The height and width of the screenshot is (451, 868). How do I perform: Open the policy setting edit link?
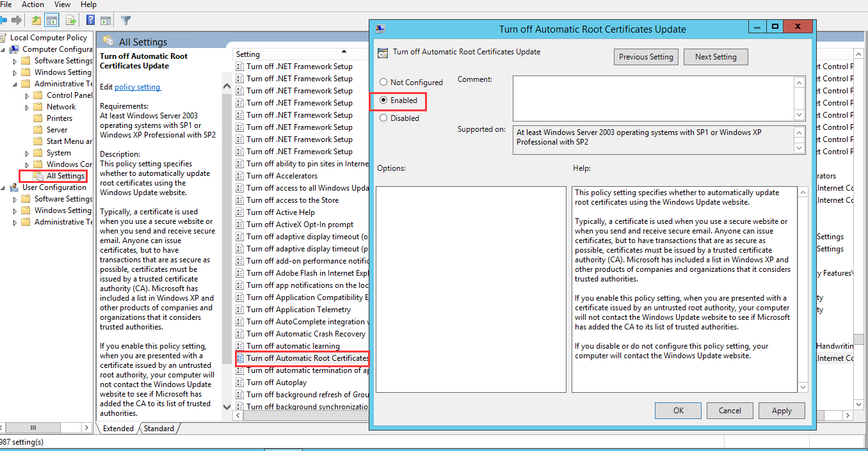coord(137,86)
